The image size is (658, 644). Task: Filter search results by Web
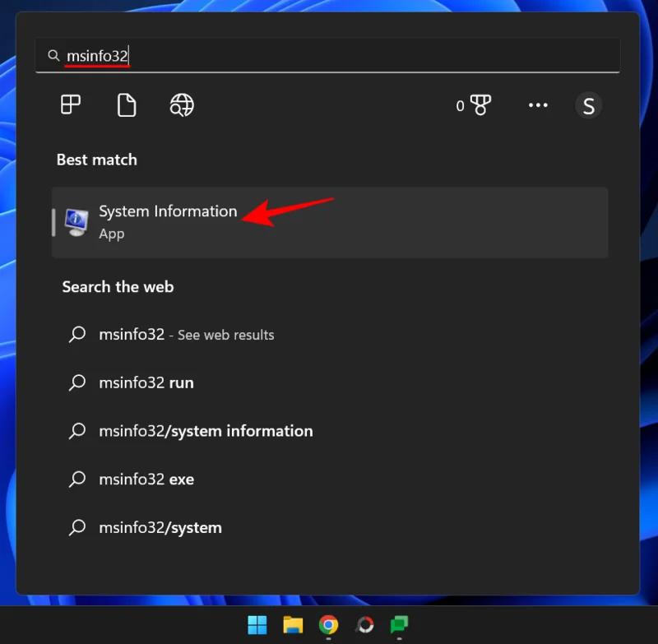point(181,105)
